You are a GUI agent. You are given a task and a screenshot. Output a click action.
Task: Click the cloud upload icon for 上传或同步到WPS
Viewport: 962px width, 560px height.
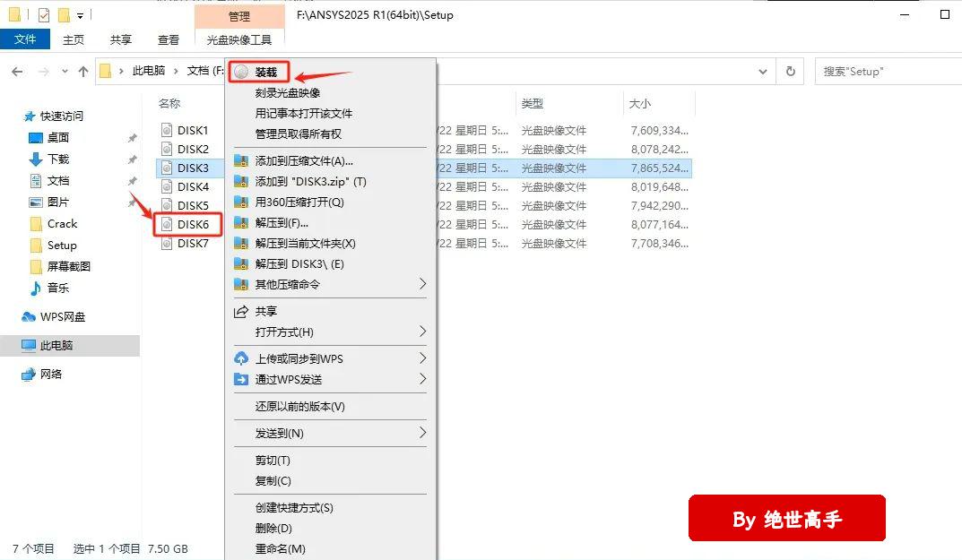240,358
